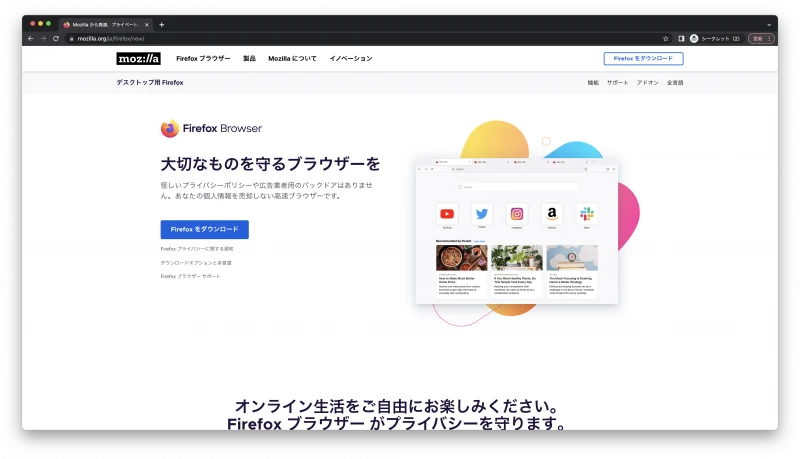Viewport: 800px width, 459px height.
Task: Go forward using the browser forward arrow
Action: click(x=43, y=38)
